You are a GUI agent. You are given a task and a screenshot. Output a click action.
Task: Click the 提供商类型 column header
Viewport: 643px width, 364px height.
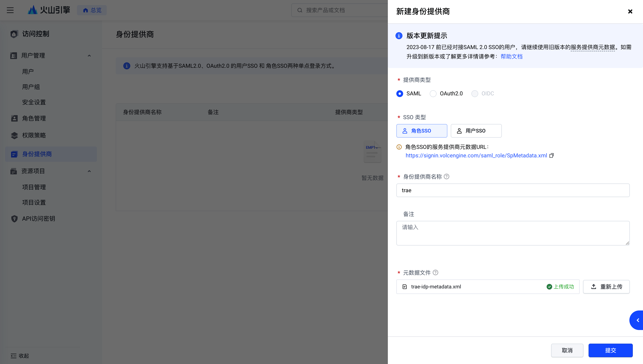(x=349, y=112)
